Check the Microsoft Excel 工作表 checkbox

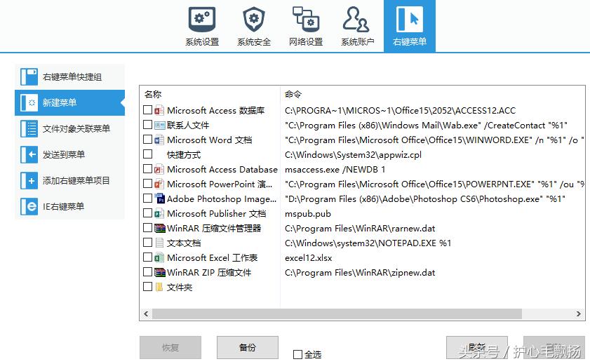pyautogui.click(x=148, y=257)
